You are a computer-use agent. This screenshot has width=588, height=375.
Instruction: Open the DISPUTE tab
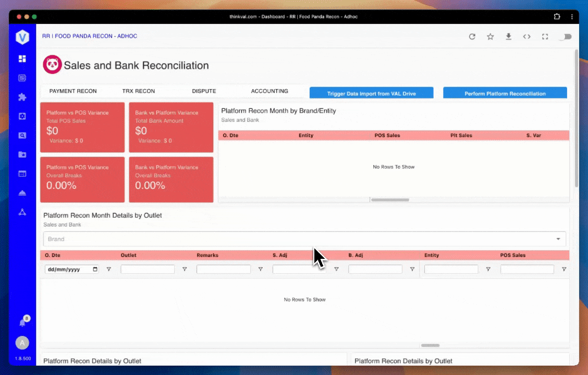pos(204,91)
